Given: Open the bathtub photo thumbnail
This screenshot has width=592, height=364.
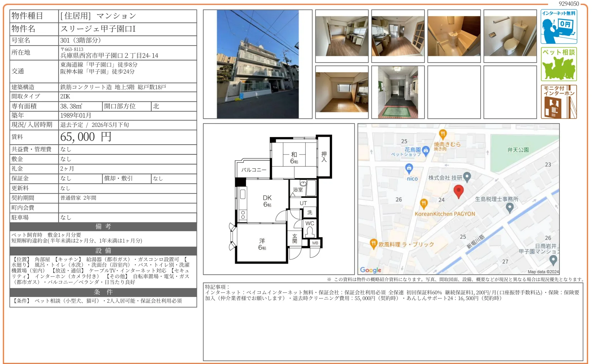Looking at the screenshot, I should pyautogui.click(x=454, y=36).
